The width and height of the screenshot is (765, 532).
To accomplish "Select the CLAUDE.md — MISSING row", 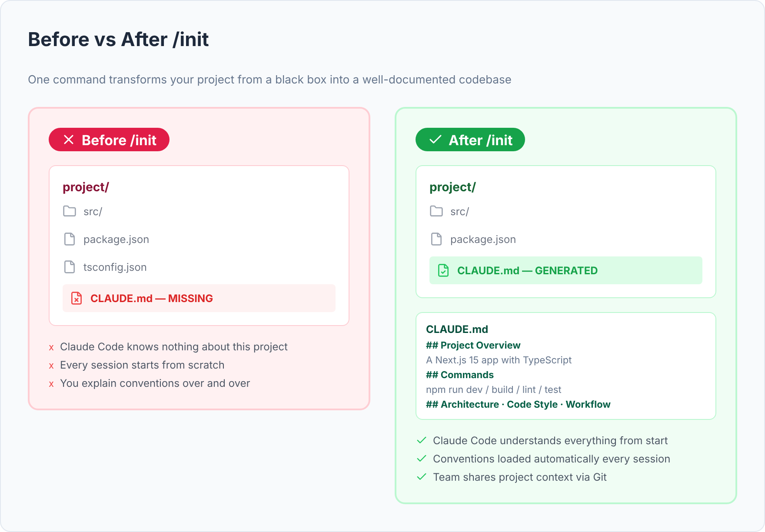I will (199, 298).
